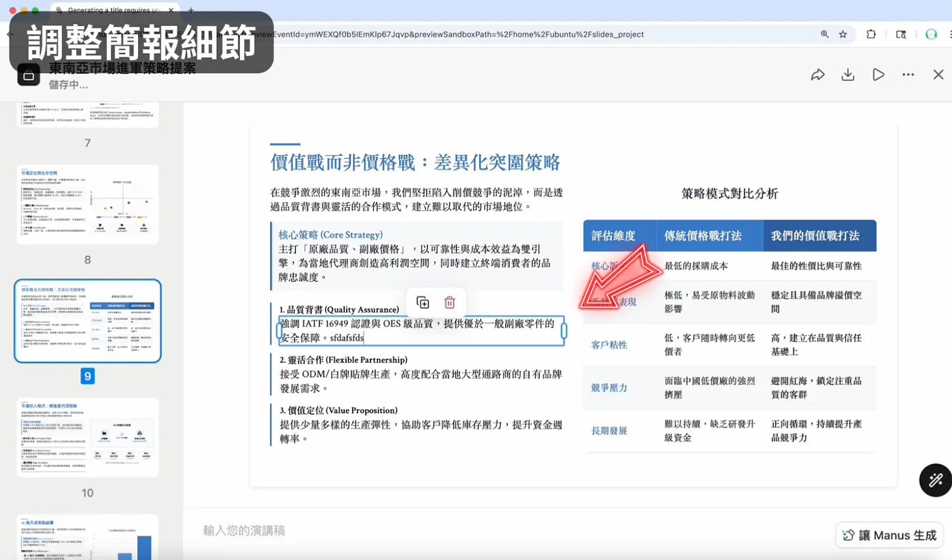Click the left-side handle of selected text box
Viewport: 952px width, 560px height.
point(279,330)
